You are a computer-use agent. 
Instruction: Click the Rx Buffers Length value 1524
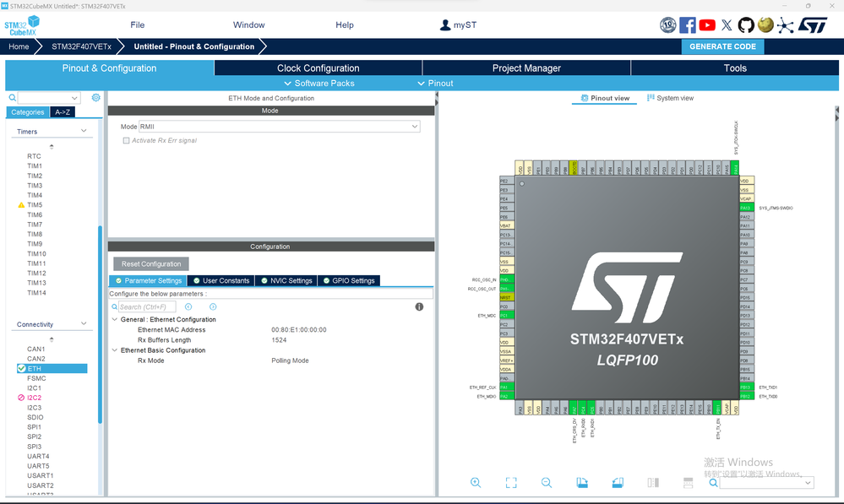[x=279, y=340]
